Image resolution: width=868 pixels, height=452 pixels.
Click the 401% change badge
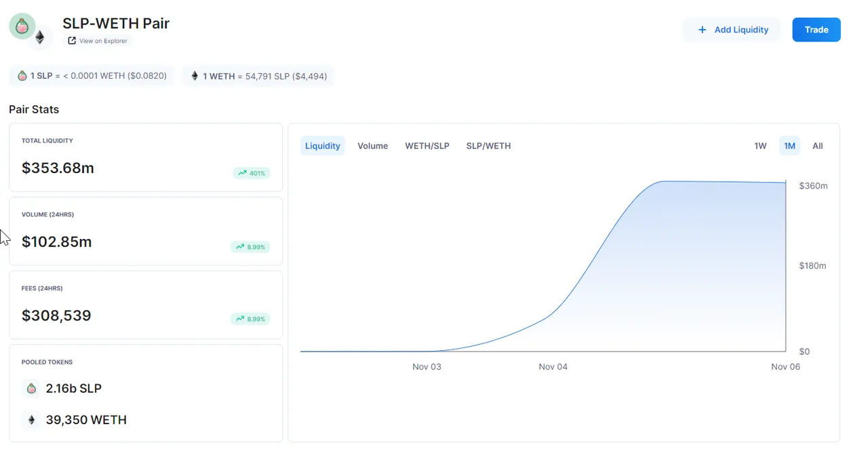click(x=252, y=173)
